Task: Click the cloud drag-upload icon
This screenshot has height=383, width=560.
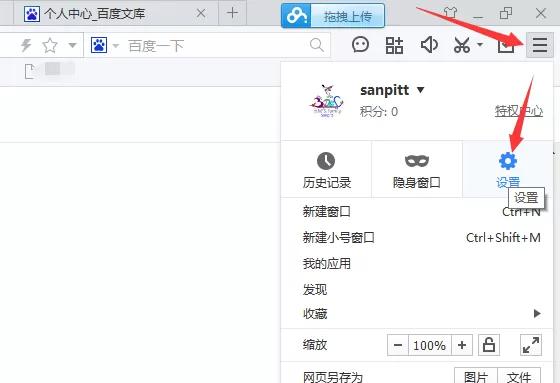Action: (296, 15)
